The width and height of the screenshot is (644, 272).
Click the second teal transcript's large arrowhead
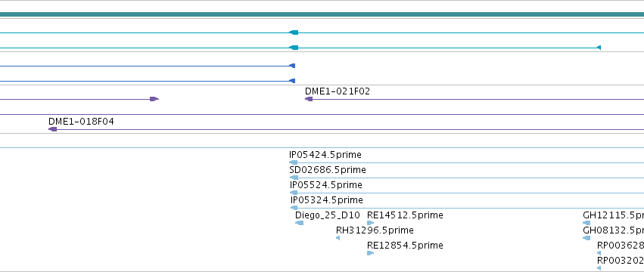294,48
